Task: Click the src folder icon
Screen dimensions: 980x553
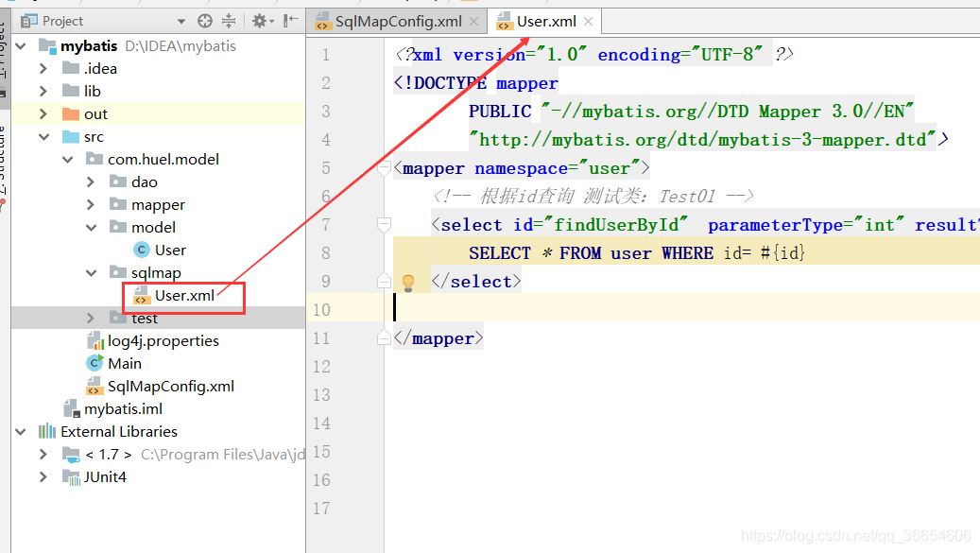Action: click(x=71, y=136)
